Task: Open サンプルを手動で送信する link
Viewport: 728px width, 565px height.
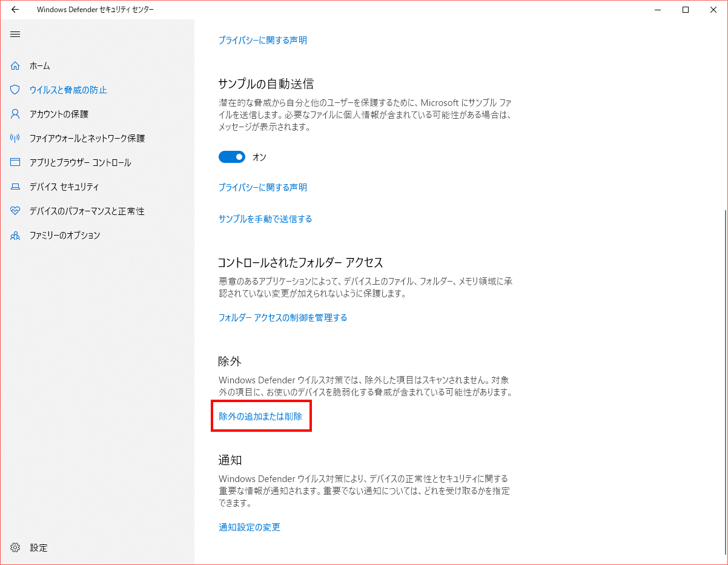Action: 265,219
